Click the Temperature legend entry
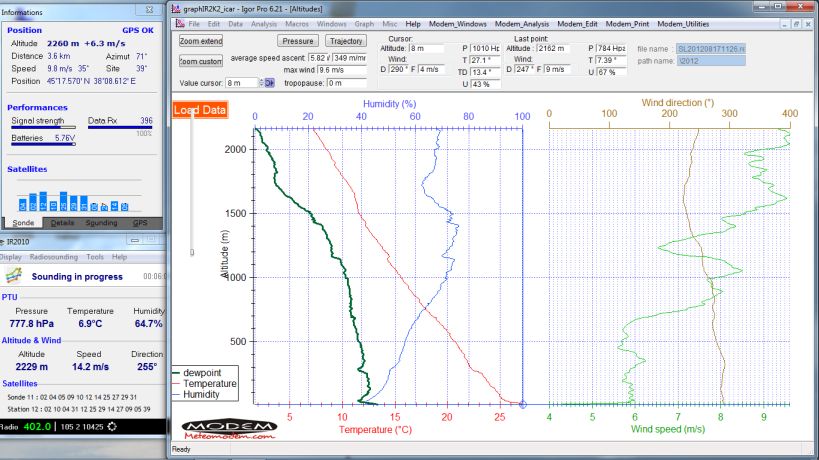 [204, 384]
